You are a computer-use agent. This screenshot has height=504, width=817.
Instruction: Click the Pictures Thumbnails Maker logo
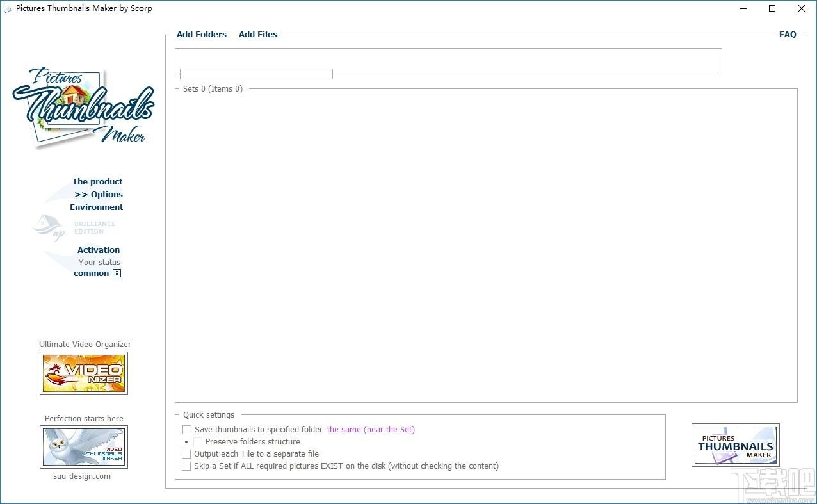(83, 108)
